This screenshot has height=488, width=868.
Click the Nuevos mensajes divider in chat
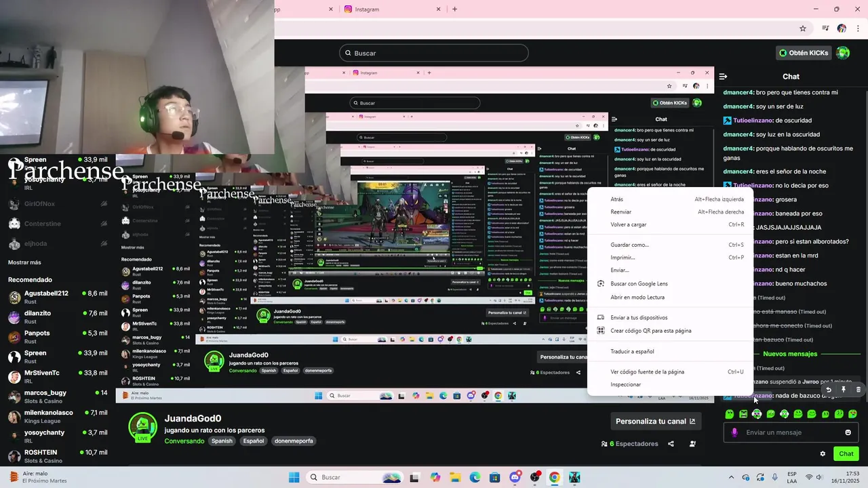790,354
